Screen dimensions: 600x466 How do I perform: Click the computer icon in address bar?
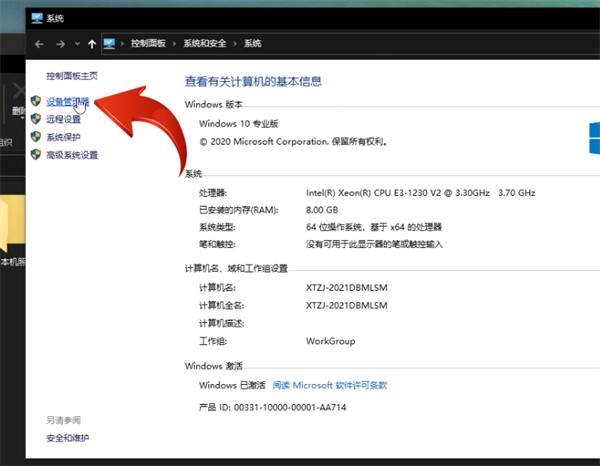pyautogui.click(x=109, y=43)
